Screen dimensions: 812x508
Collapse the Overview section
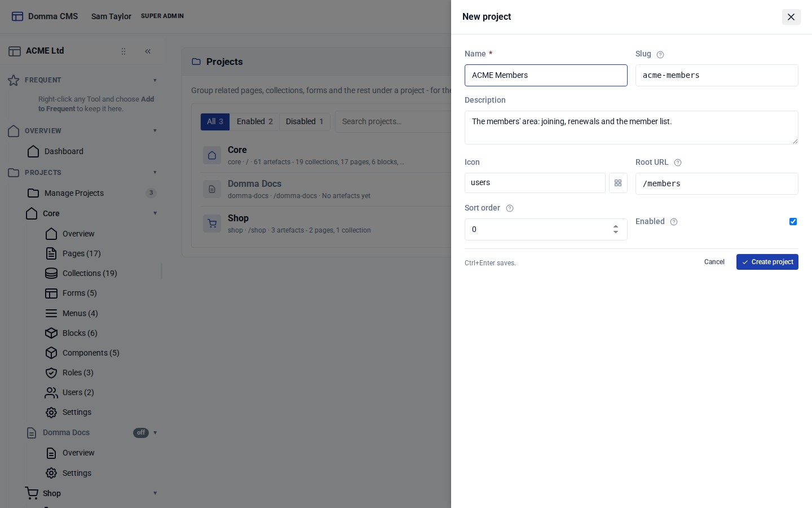point(155,131)
